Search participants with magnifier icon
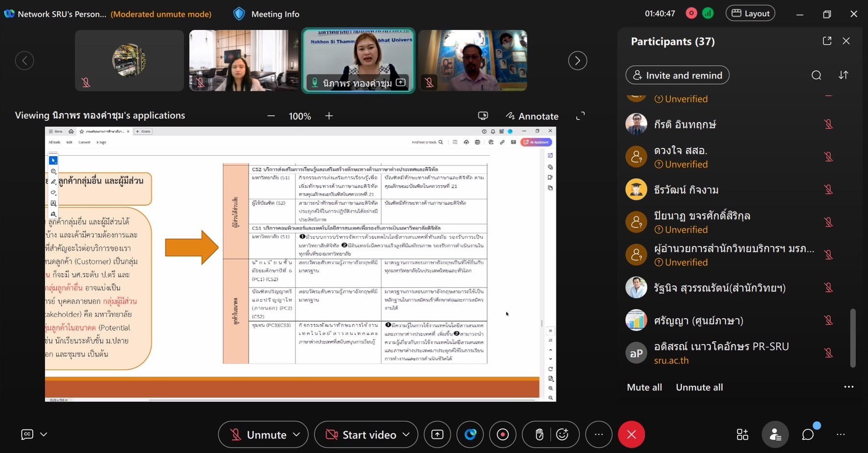 (817, 75)
